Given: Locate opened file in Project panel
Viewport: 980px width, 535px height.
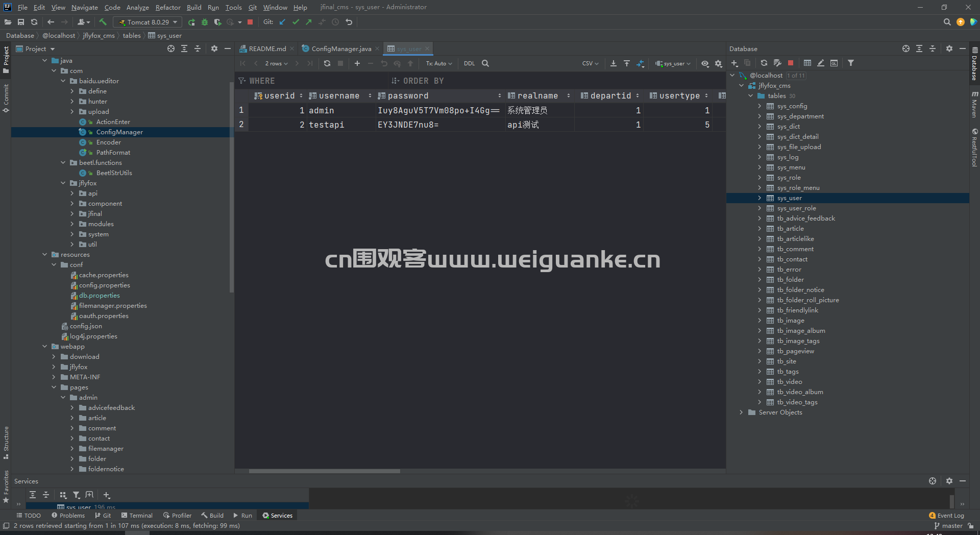Looking at the screenshot, I should [171, 48].
